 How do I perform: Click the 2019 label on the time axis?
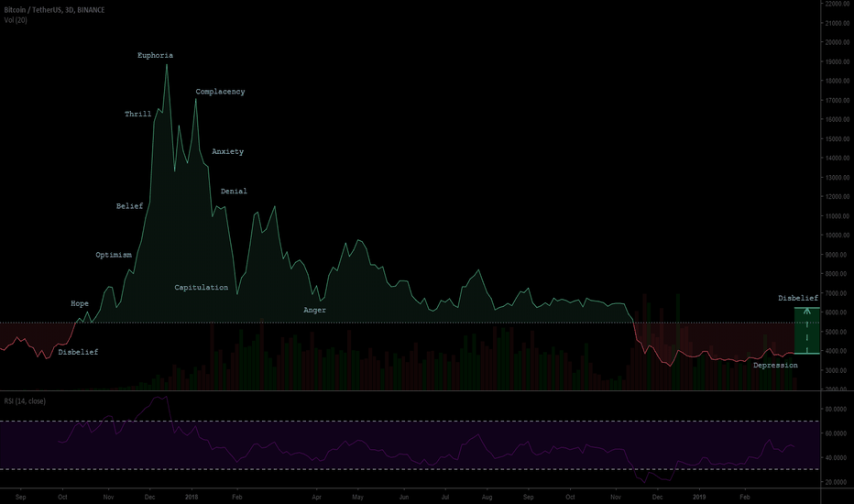point(699,497)
